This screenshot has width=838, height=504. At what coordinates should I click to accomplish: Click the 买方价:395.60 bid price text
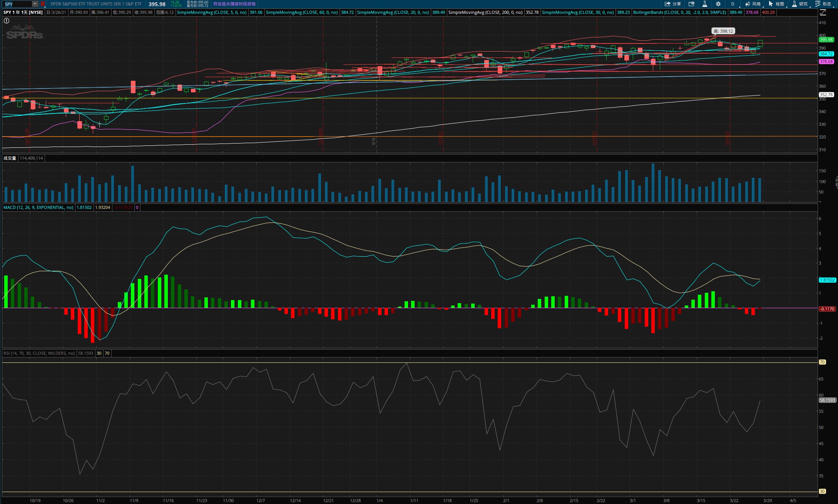click(x=197, y=2)
